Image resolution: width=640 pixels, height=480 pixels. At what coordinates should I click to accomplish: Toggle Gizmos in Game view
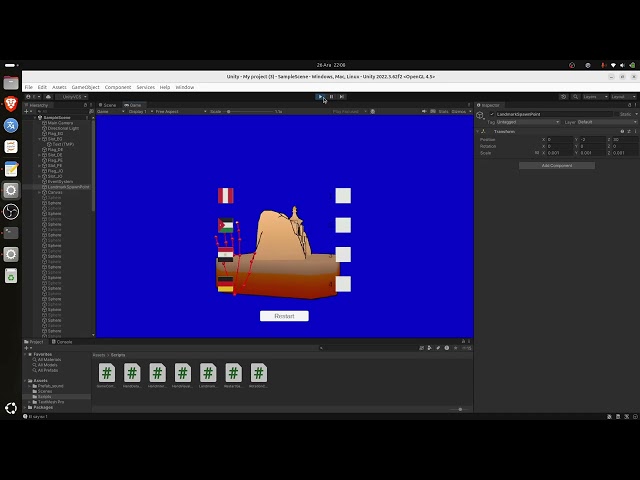click(459, 111)
